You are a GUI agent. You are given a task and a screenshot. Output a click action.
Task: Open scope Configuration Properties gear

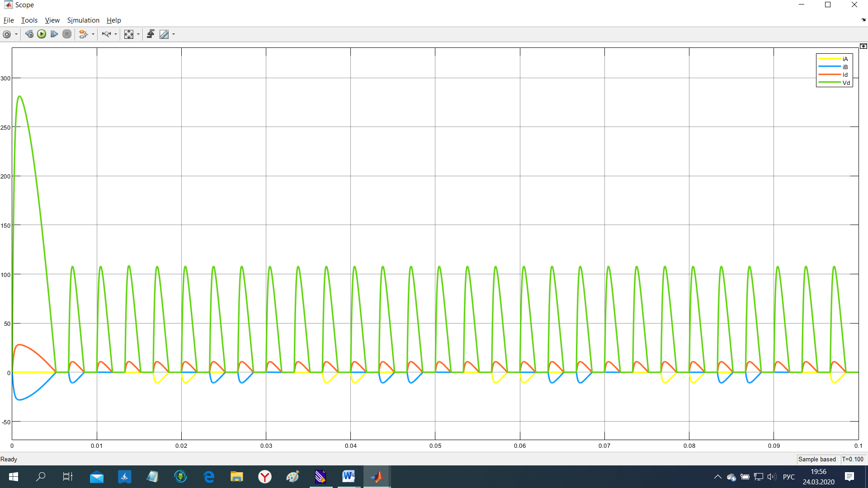click(x=7, y=34)
